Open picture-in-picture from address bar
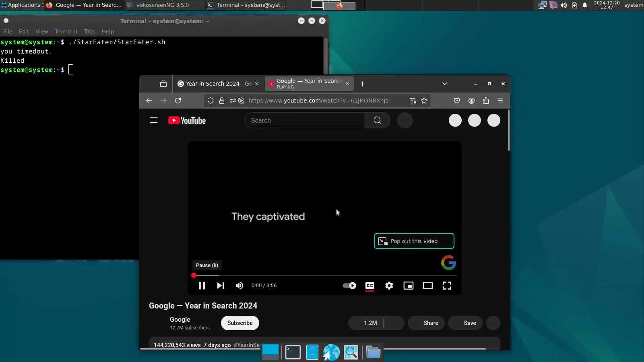 [413, 101]
